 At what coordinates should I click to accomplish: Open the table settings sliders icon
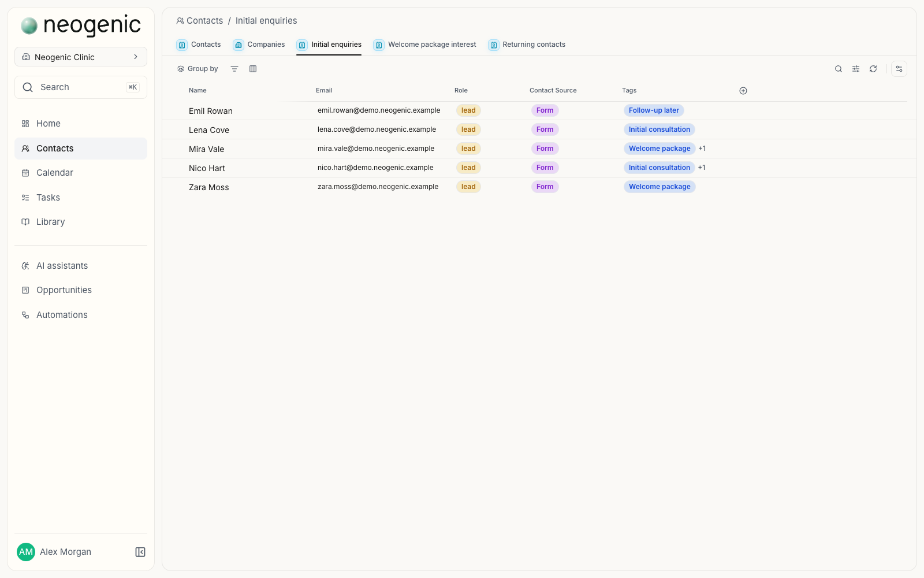[856, 69]
